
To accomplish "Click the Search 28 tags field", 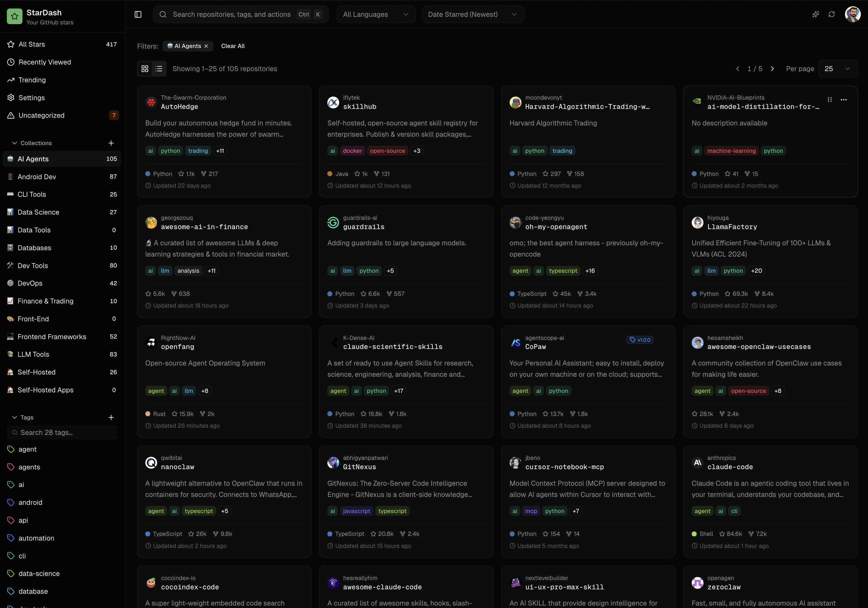I will 62,432.
